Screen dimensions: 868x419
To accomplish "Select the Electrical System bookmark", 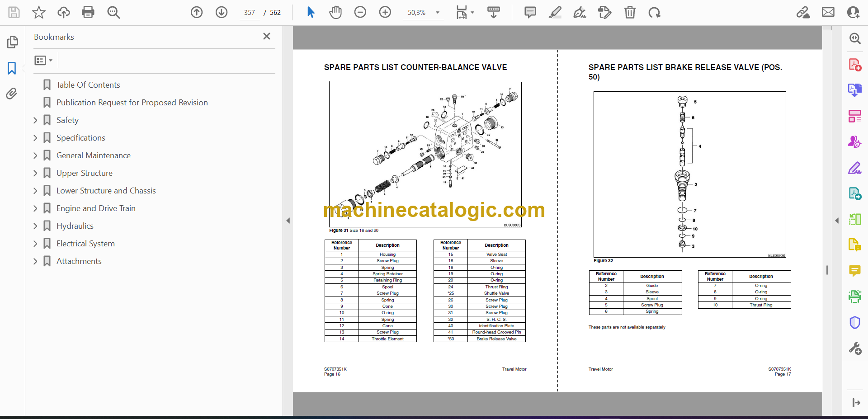I will coord(85,244).
